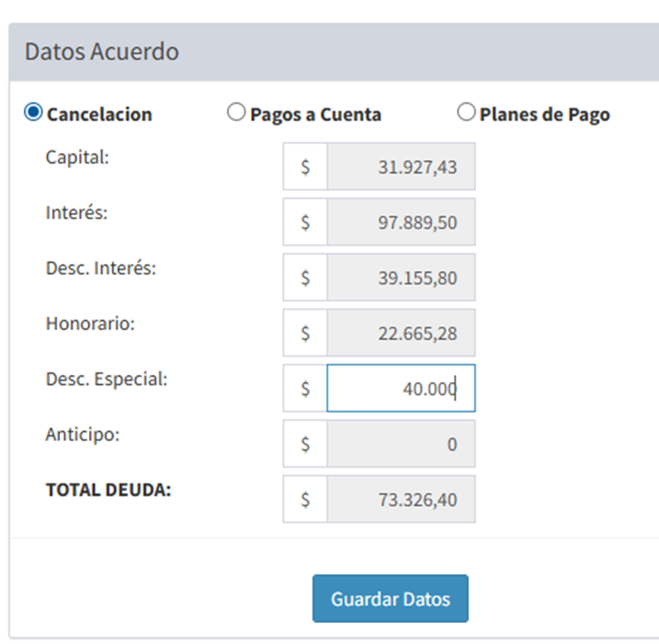Click the dollar sign beside Honorario
The image size is (659, 644).
click(305, 333)
